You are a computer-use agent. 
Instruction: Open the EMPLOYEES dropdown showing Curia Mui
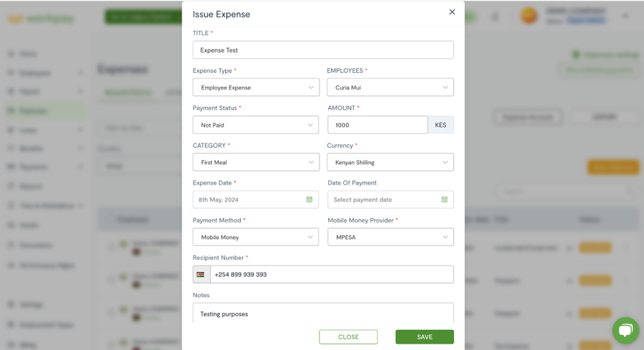pyautogui.click(x=390, y=87)
